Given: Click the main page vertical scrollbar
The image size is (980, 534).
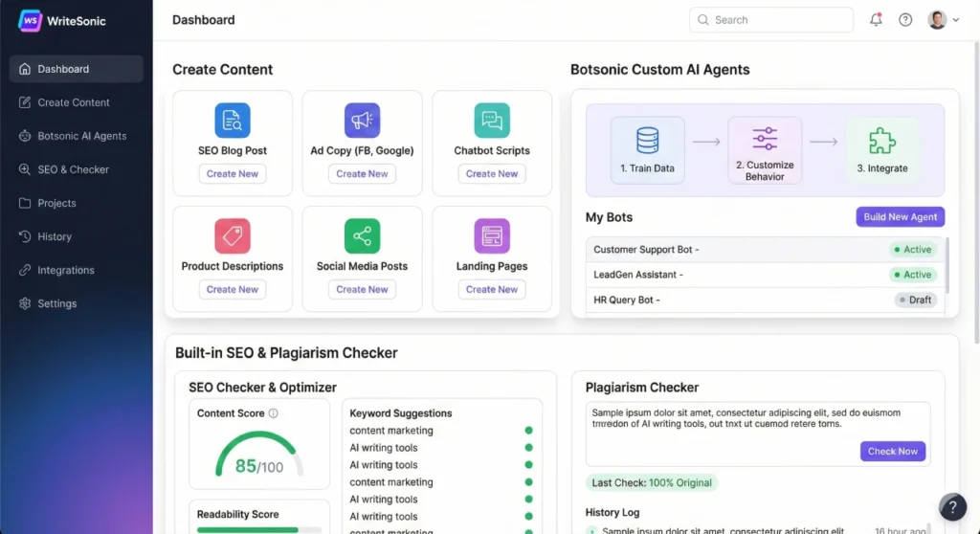Looking at the screenshot, I should click(976, 192).
